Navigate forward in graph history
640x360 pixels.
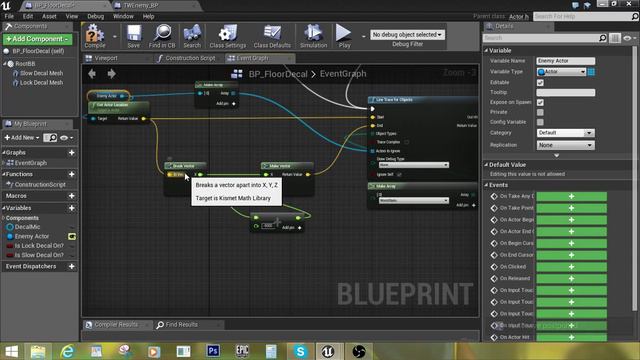click(111, 74)
